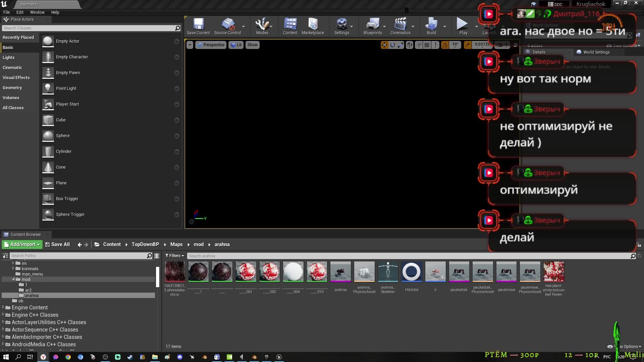Toggle scale snapping in the viewport
Viewport: 644px width, 362px height.
467,45
